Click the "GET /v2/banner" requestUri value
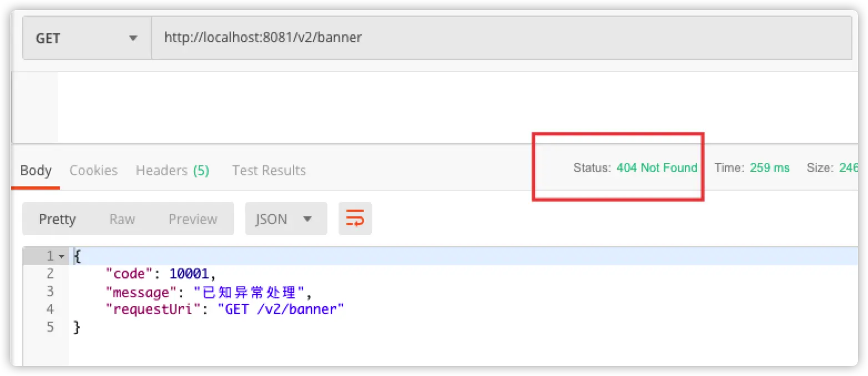Screen dimensions: 868x376 pyautogui.click(x=281, y=309)
